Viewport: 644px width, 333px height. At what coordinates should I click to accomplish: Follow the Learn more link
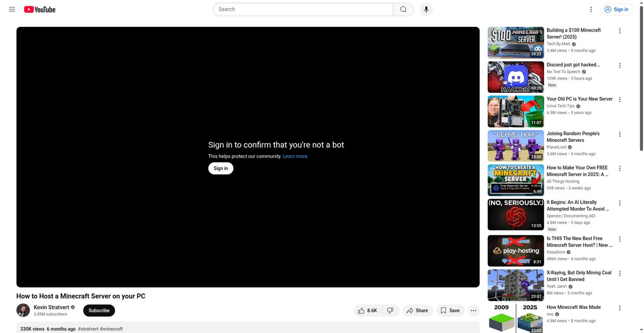pos(295,156)
